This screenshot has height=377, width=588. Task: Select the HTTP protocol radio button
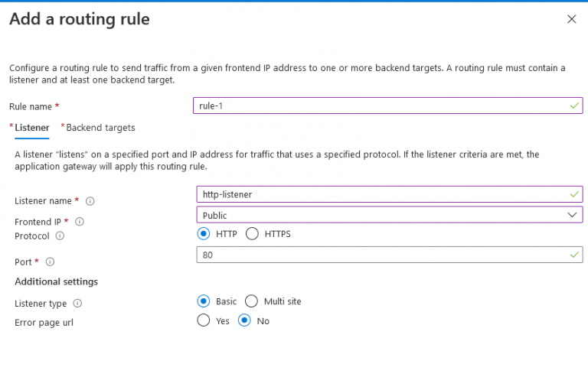pyautogui.click(x=204, y=234)
